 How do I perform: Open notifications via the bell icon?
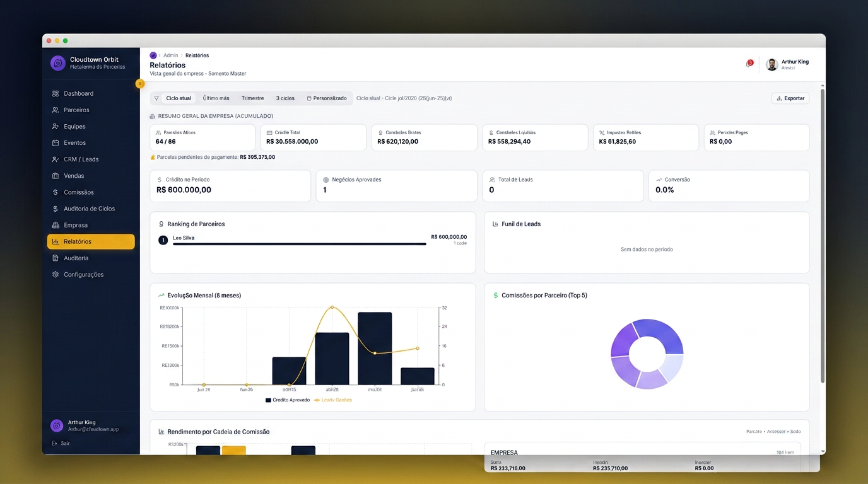pos(749,64)
